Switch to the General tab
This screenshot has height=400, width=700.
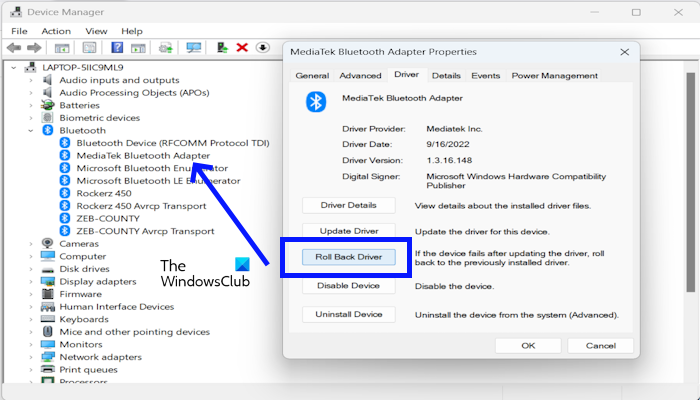(312, 75)
